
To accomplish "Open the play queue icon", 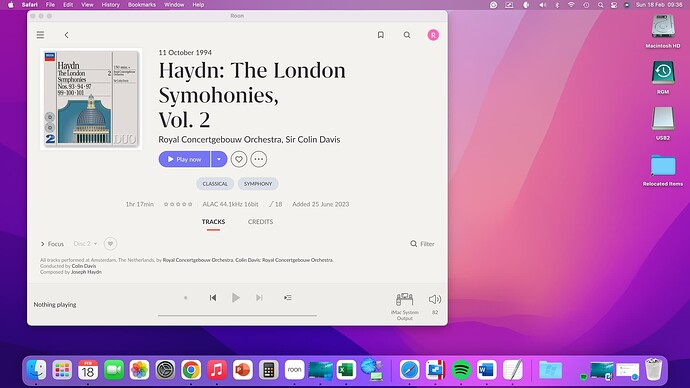I will point(287,298).
